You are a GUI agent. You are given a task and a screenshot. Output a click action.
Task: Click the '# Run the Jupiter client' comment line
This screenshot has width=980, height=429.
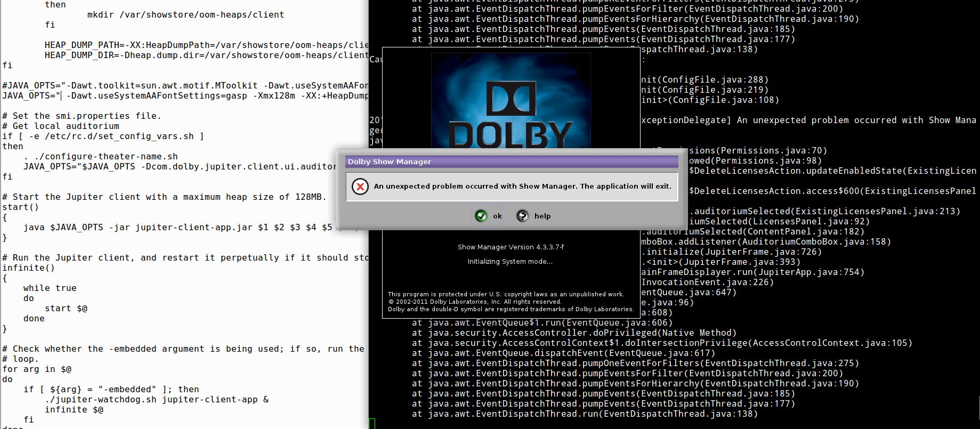coord(185,258)
